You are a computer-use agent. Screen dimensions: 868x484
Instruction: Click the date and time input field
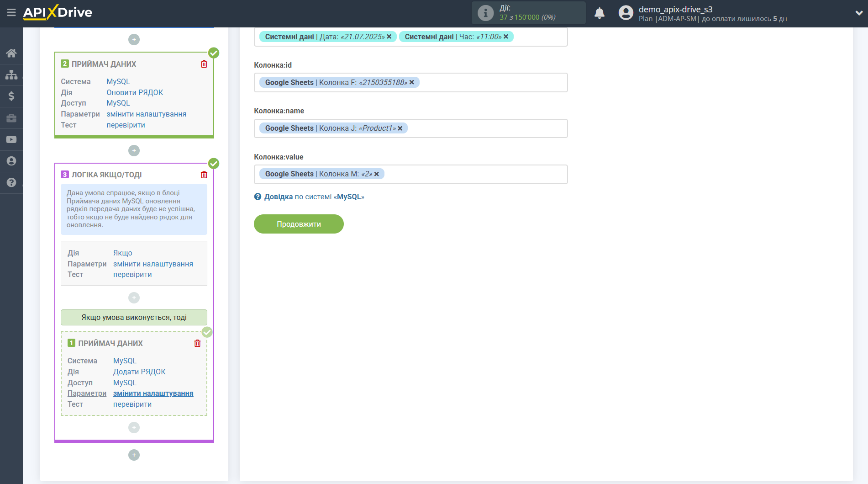[410, 37]
